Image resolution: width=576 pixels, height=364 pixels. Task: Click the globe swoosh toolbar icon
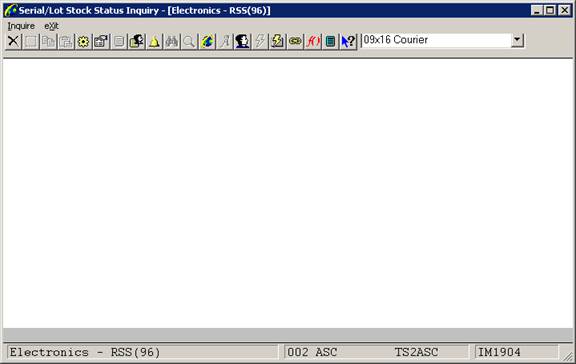click(x=207, y=41)
